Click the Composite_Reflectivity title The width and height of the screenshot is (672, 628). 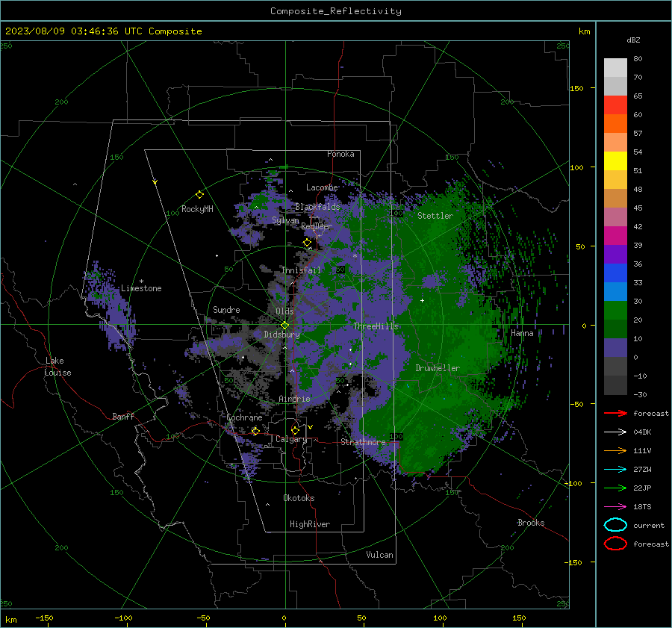tap(336, 11)
